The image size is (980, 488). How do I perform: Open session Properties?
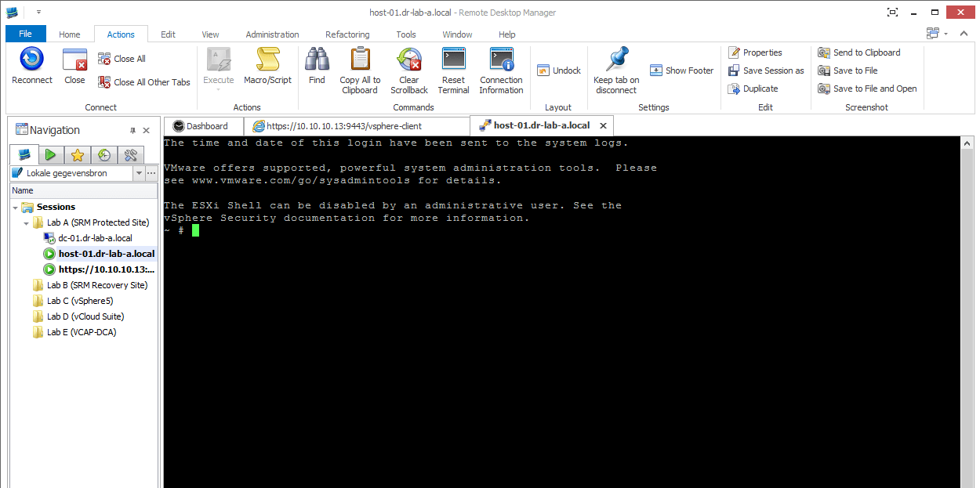coord(756,52)
